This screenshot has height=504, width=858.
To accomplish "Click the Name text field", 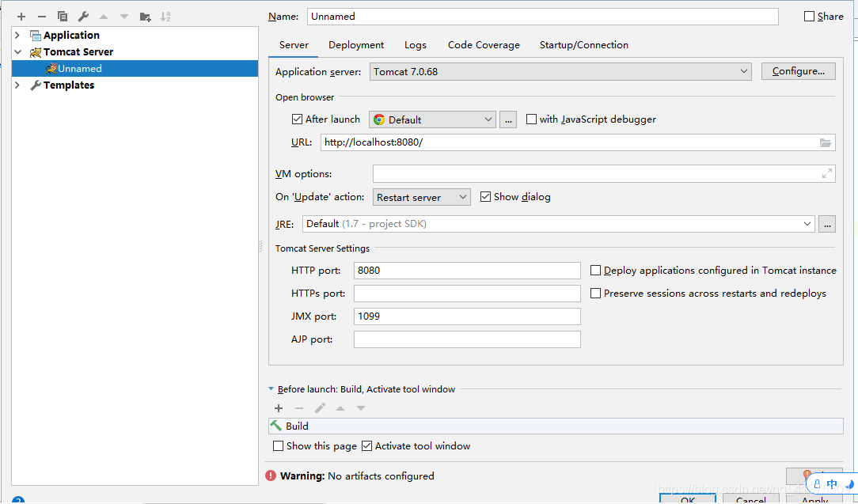I will 543,17.
